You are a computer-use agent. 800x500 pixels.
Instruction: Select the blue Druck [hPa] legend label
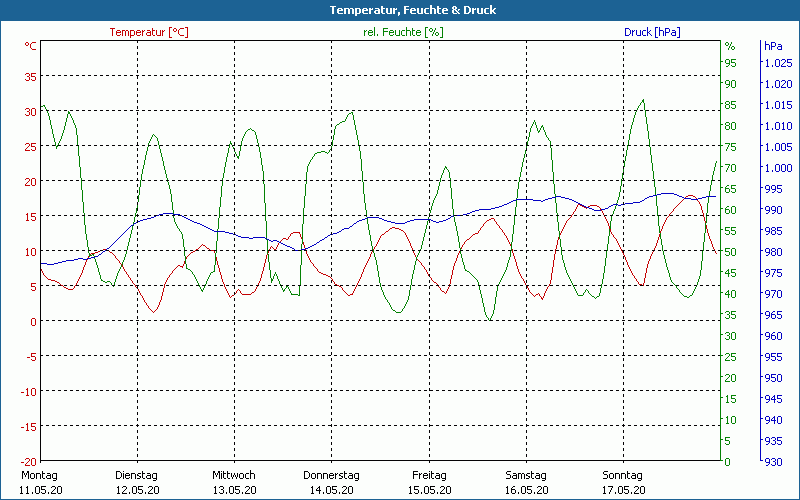(652, 32)
